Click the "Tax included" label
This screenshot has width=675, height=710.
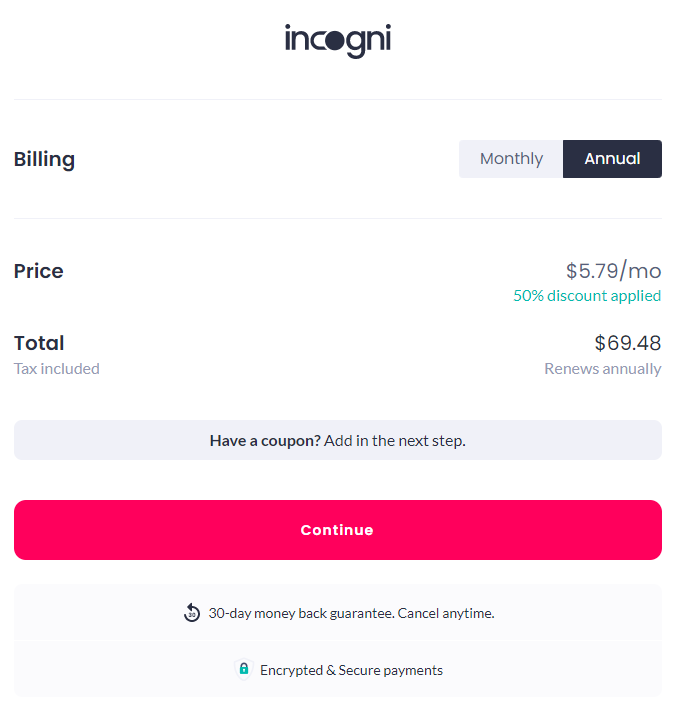coord(57,369)
